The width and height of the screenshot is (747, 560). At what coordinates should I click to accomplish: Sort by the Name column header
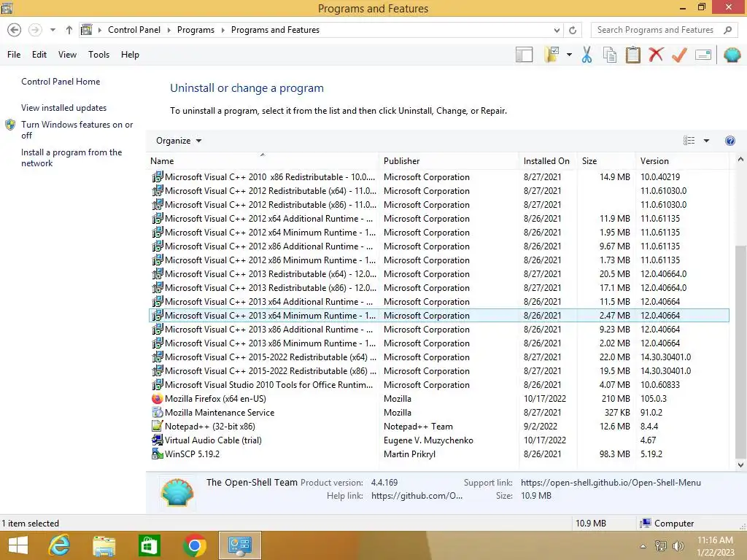click(263, 161)
